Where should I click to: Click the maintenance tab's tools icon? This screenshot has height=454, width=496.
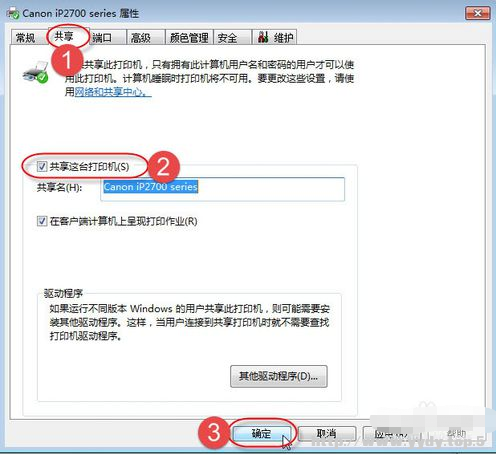tap(263, 37)
